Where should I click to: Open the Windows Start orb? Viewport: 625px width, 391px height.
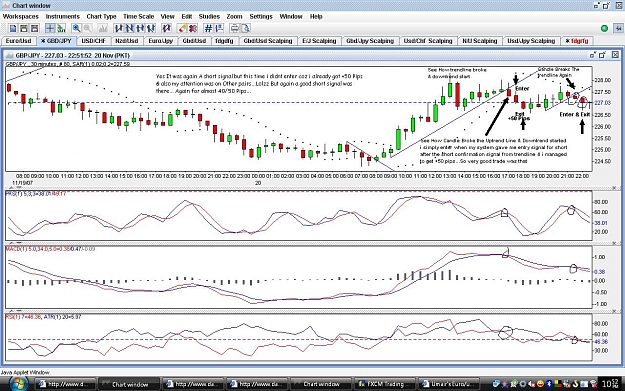(18, 383)
